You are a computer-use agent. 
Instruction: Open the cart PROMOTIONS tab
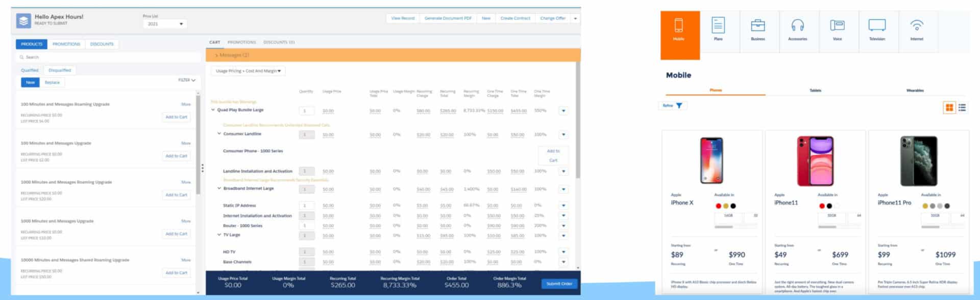(x=241, y=42)
